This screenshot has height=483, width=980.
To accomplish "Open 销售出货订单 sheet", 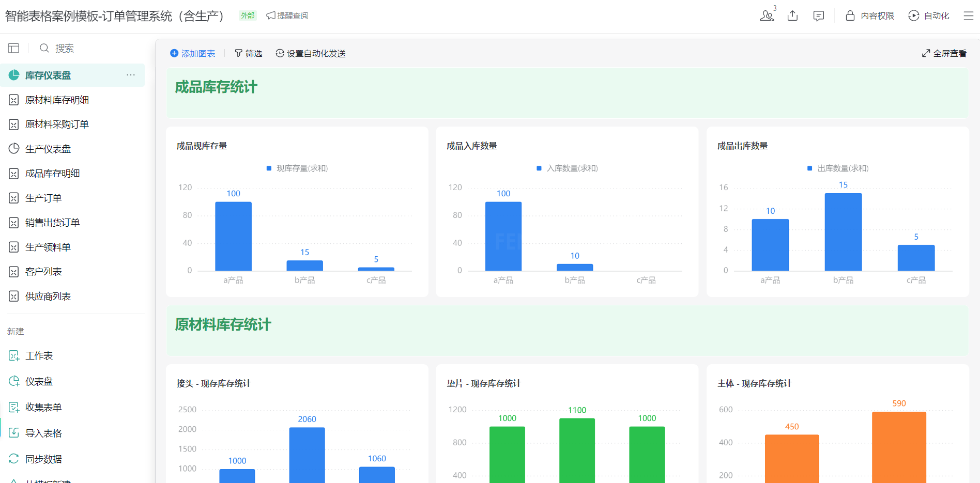I will (72, 223).
